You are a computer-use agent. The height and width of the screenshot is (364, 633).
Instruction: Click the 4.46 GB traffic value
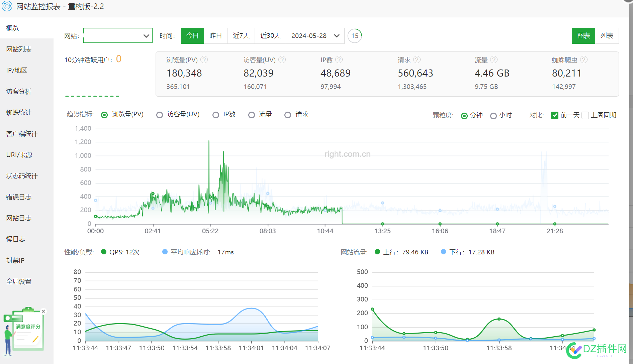point(492,73)
